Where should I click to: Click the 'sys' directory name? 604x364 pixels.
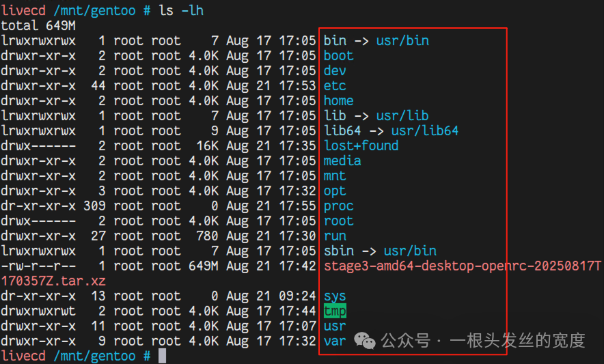[335, 296]
